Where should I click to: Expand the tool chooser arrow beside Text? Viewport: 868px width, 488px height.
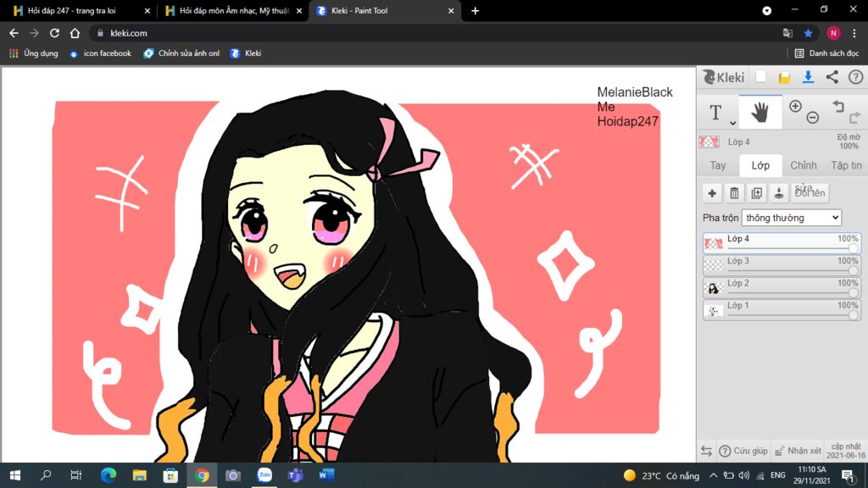[732, 124]
